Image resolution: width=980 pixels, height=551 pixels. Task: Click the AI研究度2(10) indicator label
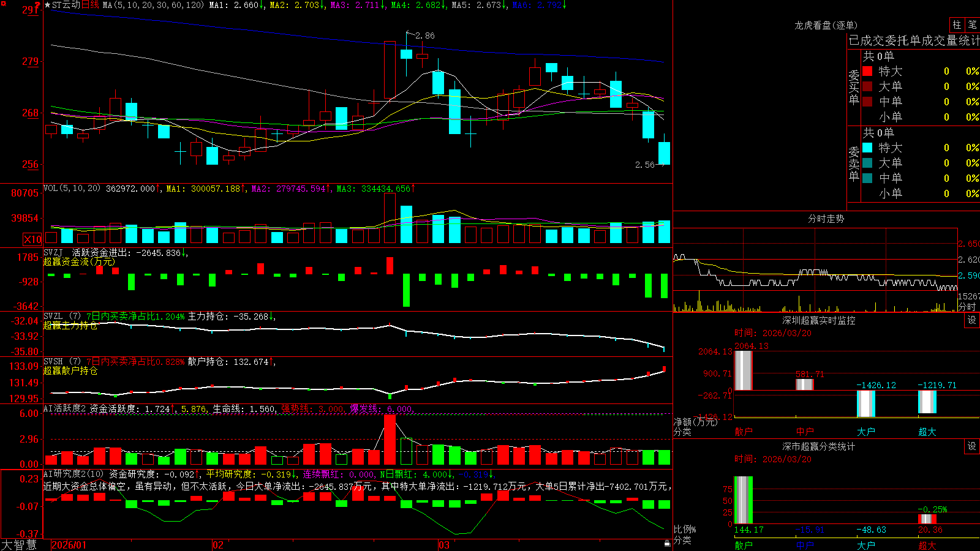pyautogui.click(x=73, y=474)
